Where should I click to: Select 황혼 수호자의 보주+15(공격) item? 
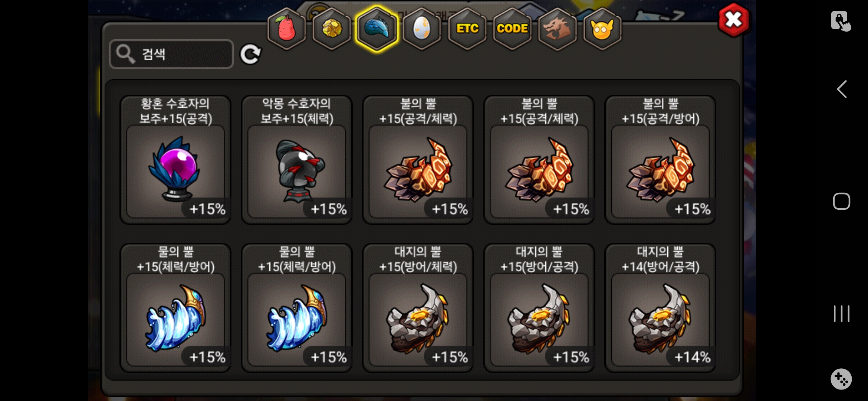pyautogui.click(x=175, y=160)
